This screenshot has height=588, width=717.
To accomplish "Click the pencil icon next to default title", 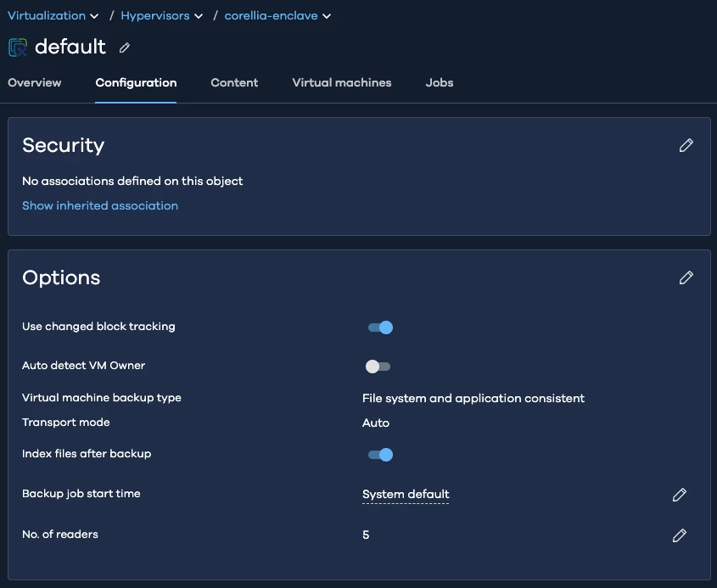I will coord(125,48).
